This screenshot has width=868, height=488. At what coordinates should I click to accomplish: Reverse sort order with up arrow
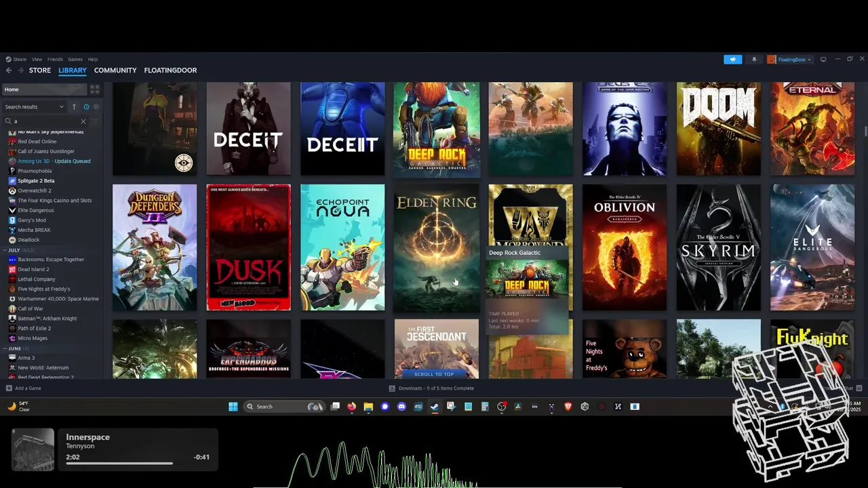[x=74, y=106]
